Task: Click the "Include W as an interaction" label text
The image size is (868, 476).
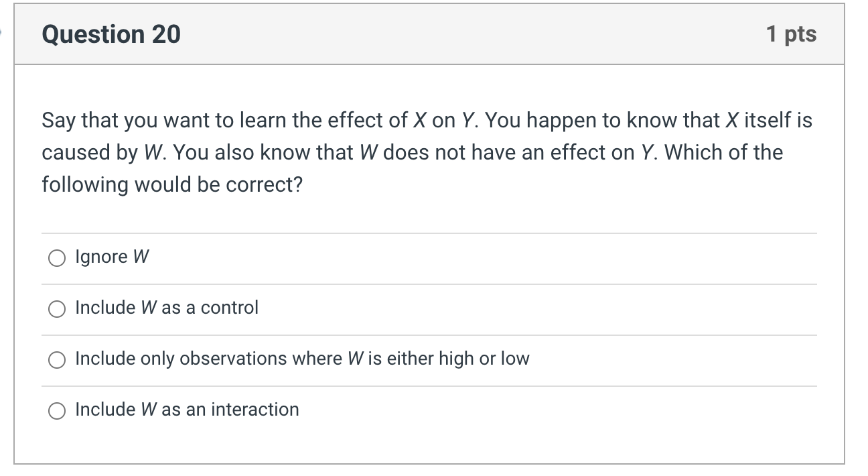Action: click(x=187, y=409)
